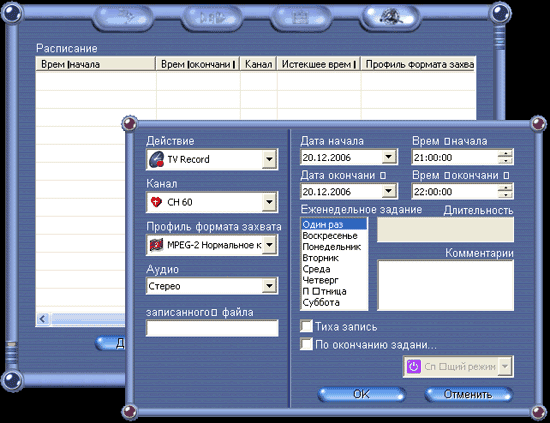Image resolution: width=550 pixels, height=423 pixels.
Task: Expand the Действие dropdown arrow
Action: click(269, 159)
